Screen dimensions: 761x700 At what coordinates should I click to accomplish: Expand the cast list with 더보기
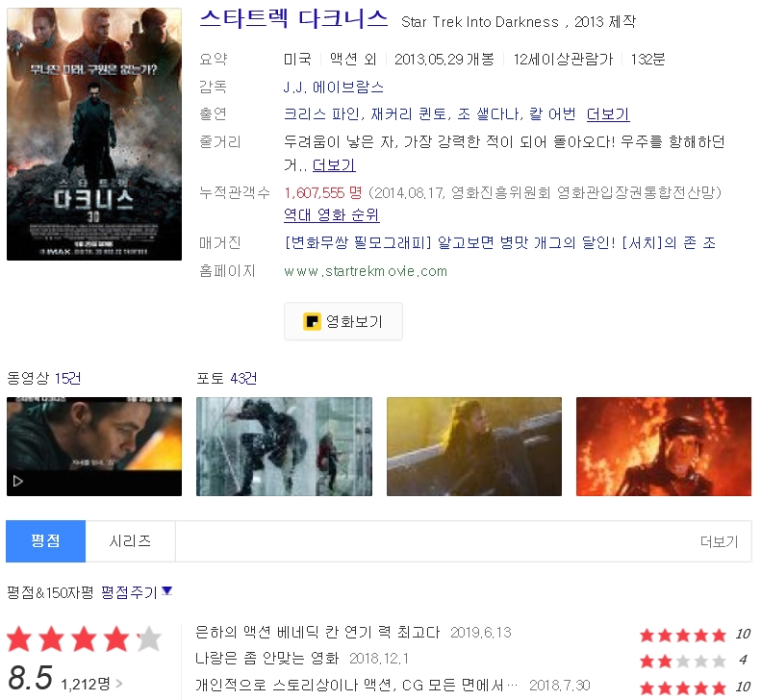click(608, 114)
